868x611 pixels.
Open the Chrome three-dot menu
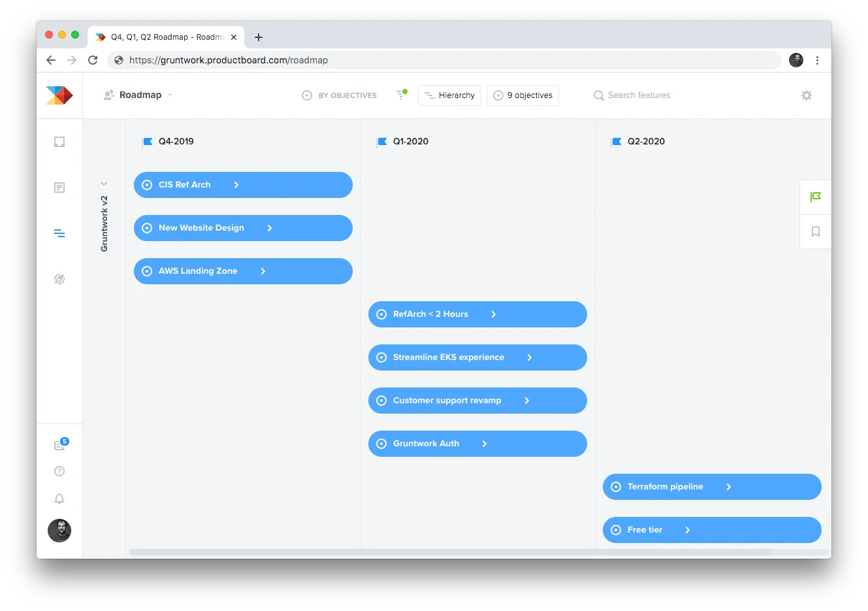tap(817, 60)
